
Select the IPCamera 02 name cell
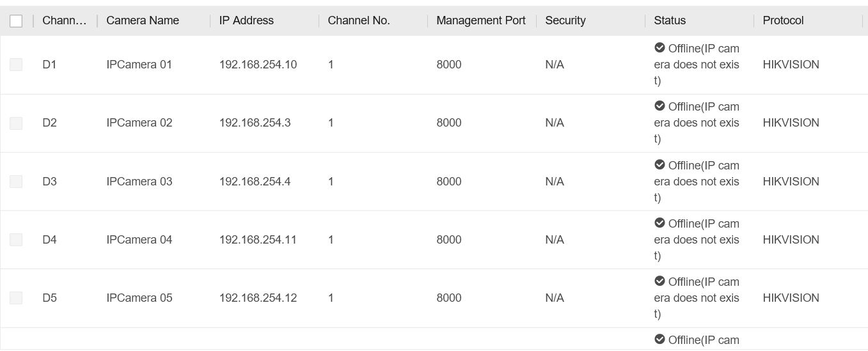coord(139,123)
